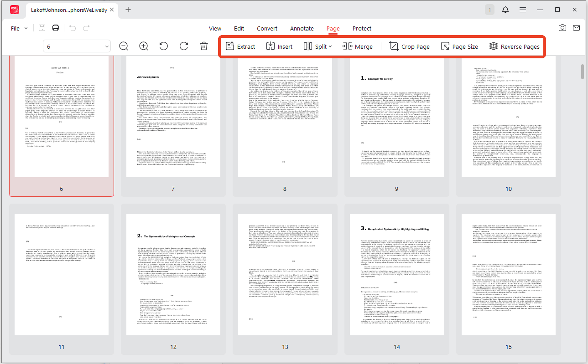The width and height of the screenshot is (588, 364).
Task: Click the Insert pages button
Action: pos(279,46)
